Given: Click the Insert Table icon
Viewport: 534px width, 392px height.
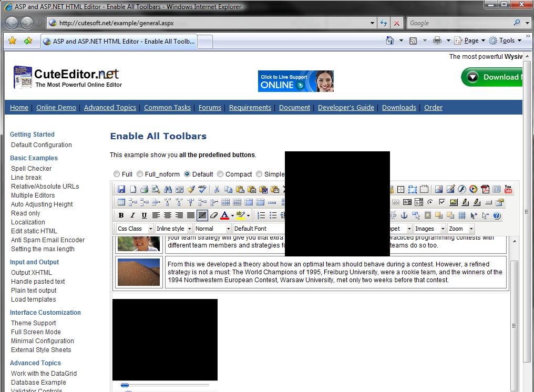Looking at the screenshot, I should click(121, 202).
